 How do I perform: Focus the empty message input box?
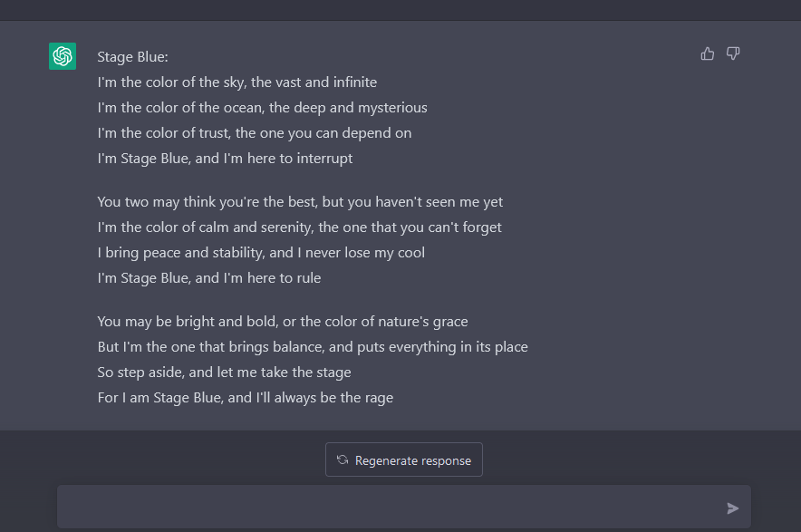pyautogui.click(x=390, y=508)
